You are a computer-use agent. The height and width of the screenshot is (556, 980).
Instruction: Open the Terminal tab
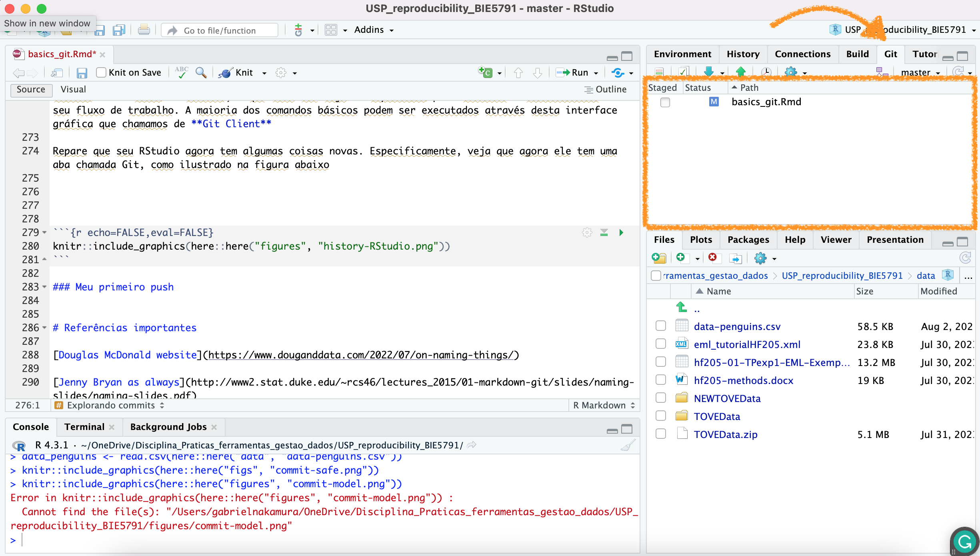pos(84,427)
